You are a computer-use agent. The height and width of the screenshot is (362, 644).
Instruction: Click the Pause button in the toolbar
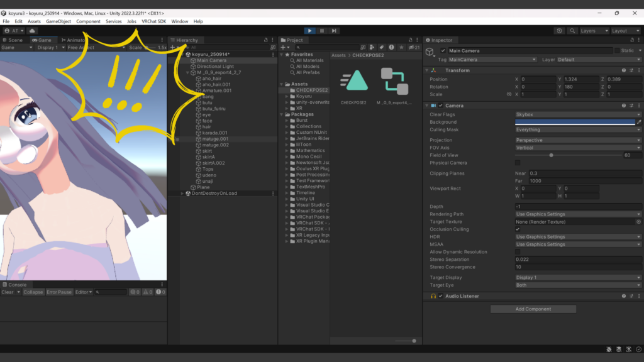pos(322,30)
